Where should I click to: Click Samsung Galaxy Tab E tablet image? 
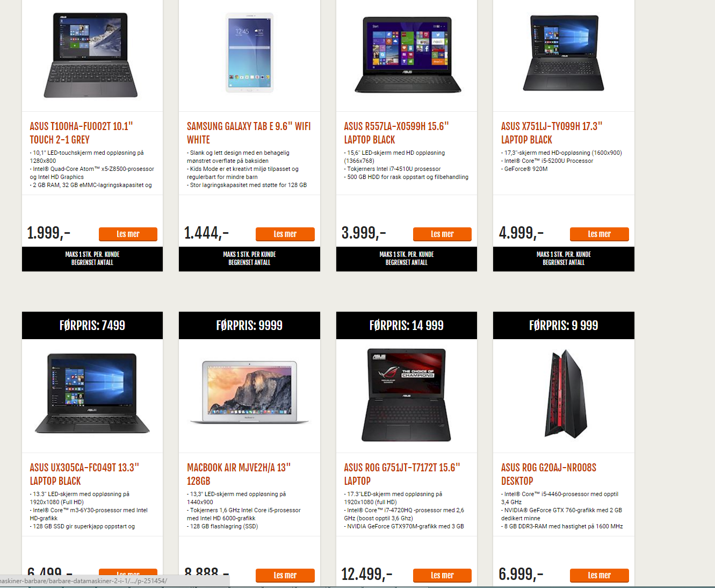tap(249, 53)
